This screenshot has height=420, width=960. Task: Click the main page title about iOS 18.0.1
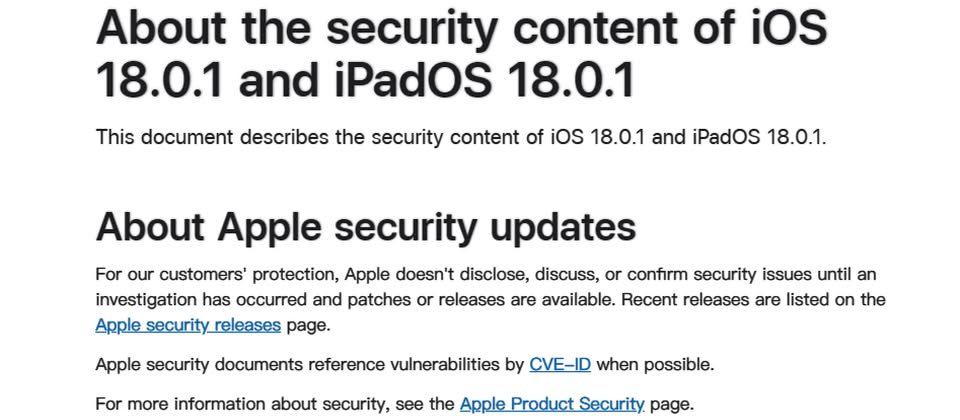462,54
